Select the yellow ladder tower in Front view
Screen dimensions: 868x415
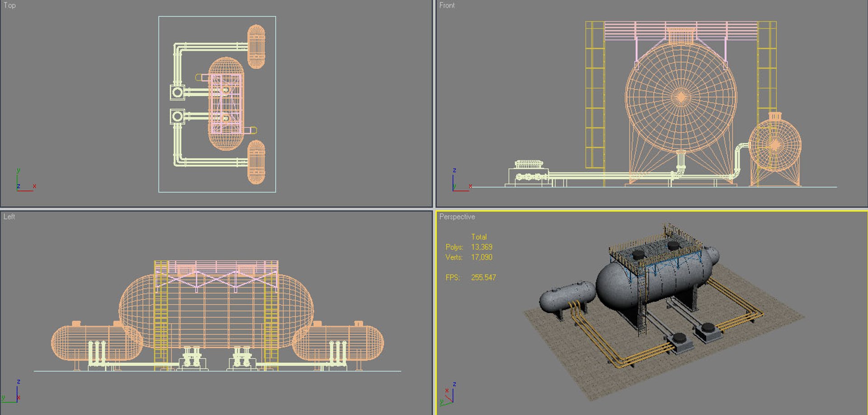[595, 95]
